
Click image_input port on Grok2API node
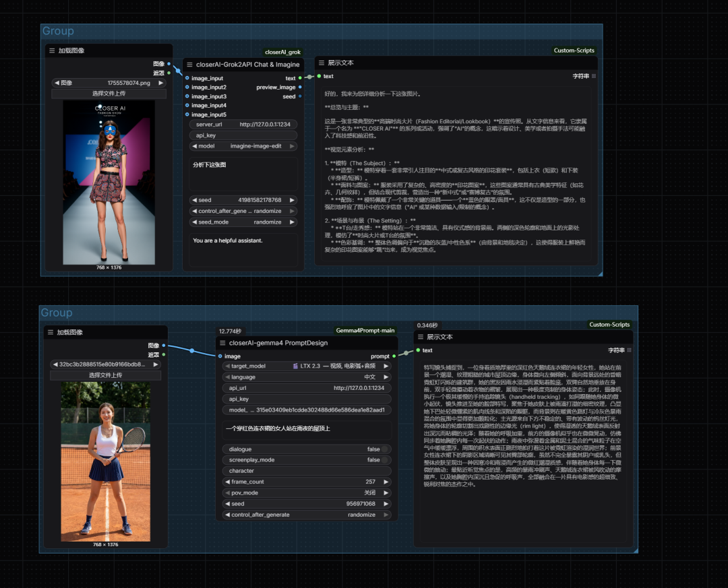coord(187,78)
